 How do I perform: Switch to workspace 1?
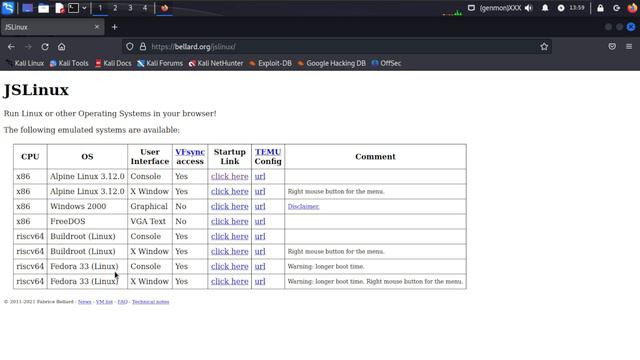click(x=100, y=8)
